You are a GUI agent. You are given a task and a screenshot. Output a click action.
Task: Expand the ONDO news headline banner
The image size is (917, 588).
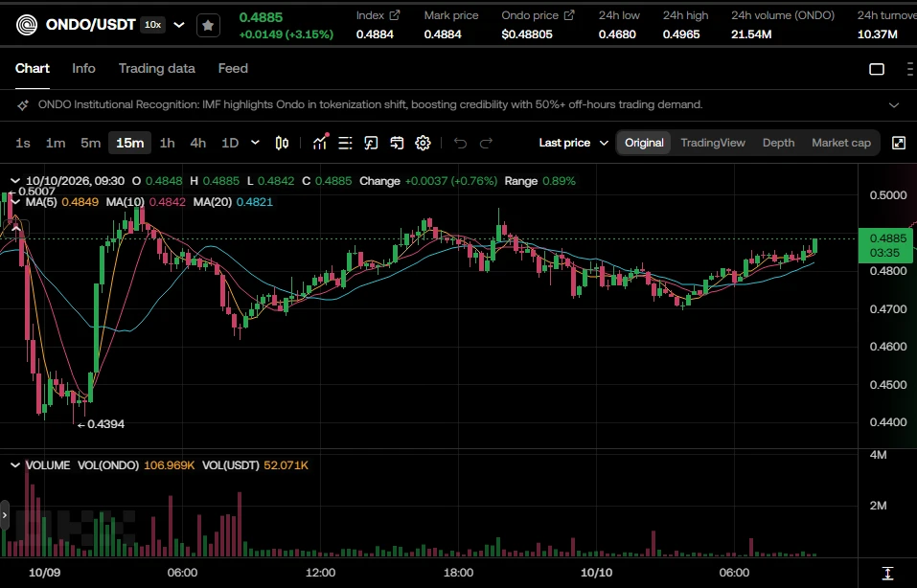point(894,105)
